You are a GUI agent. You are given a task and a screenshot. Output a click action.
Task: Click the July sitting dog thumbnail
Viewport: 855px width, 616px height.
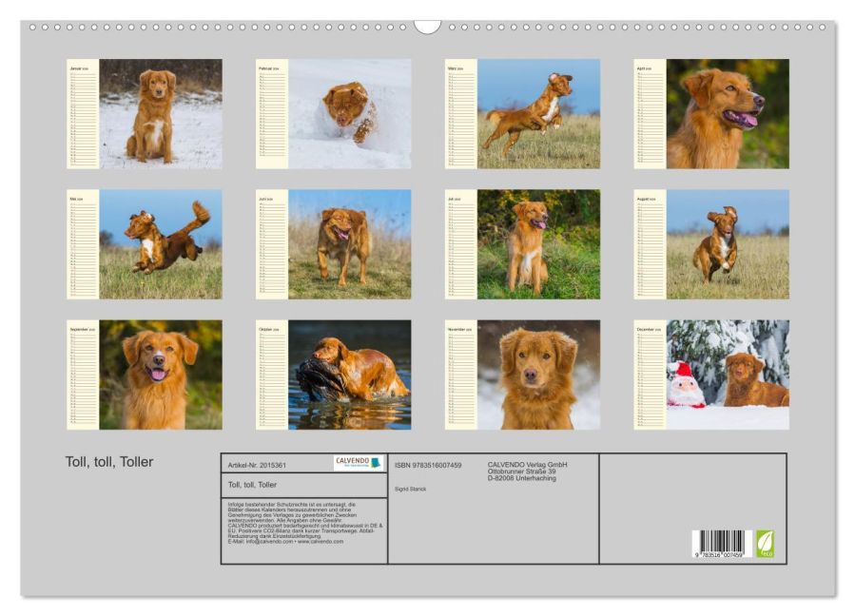coord(522,244)
